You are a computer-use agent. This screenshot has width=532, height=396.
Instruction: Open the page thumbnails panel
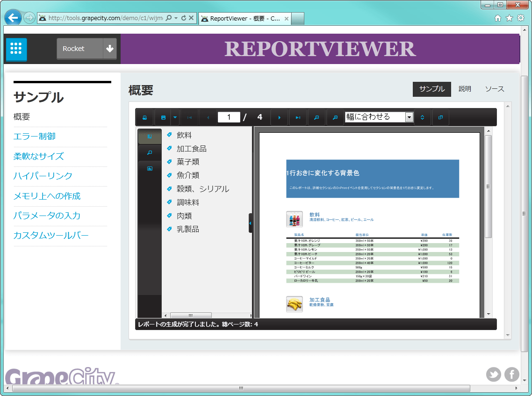(150, 168)
